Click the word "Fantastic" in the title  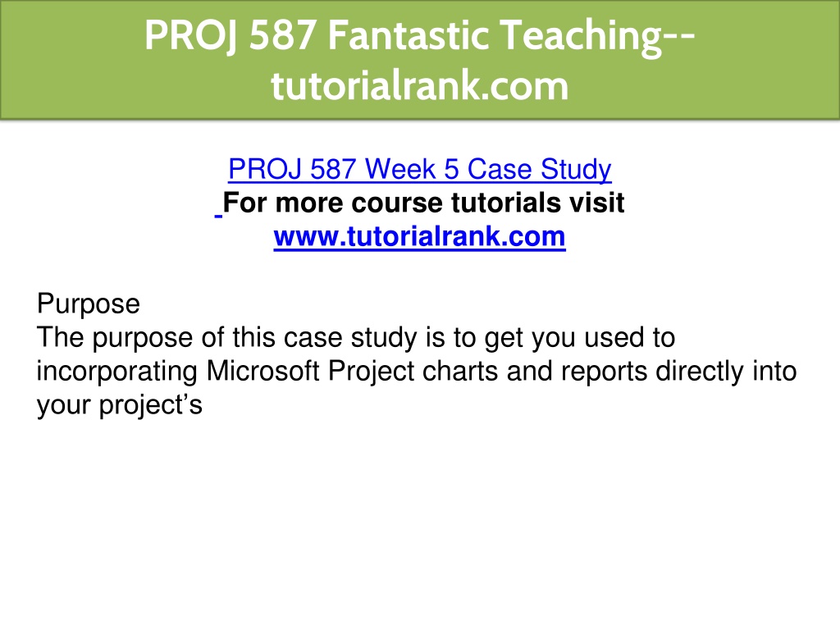pos(409,35)
